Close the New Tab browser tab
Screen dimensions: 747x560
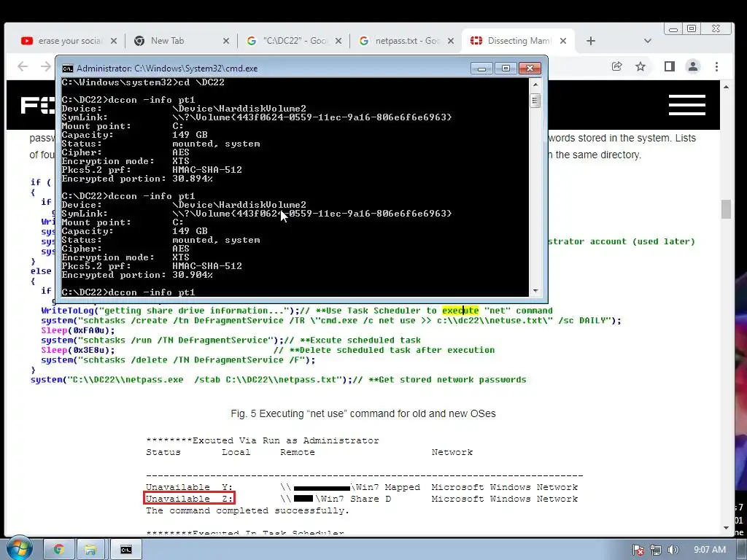[x=226, y=41]
